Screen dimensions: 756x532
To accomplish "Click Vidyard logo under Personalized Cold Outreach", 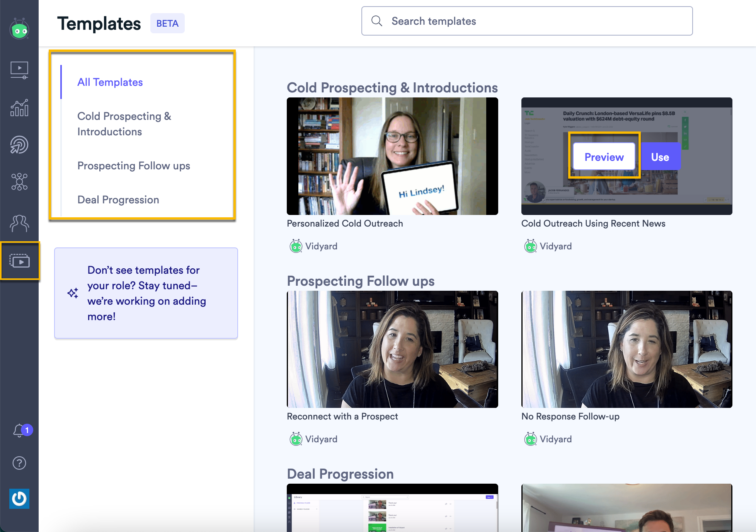I will (296, 246).
